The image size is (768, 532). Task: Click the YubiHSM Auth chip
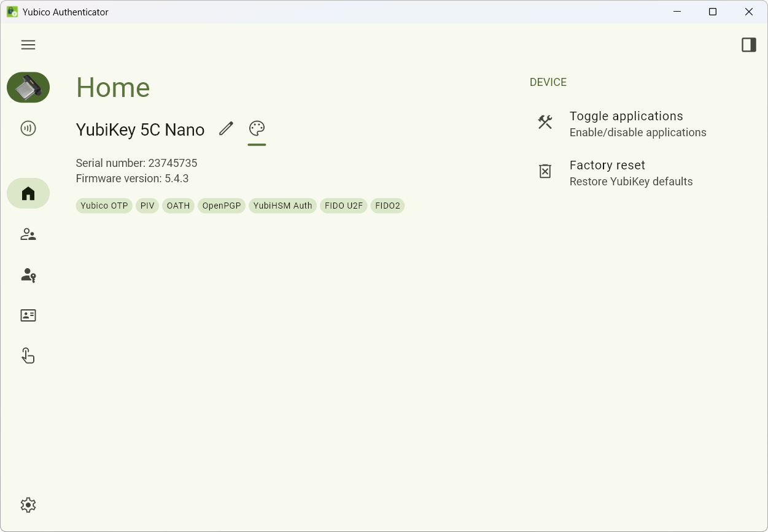click(282, 206)
